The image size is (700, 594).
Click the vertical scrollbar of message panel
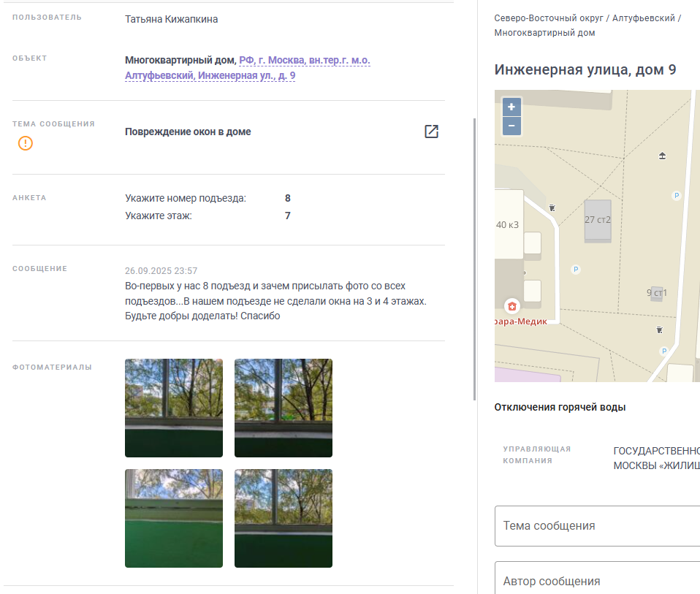coord(474,259)
